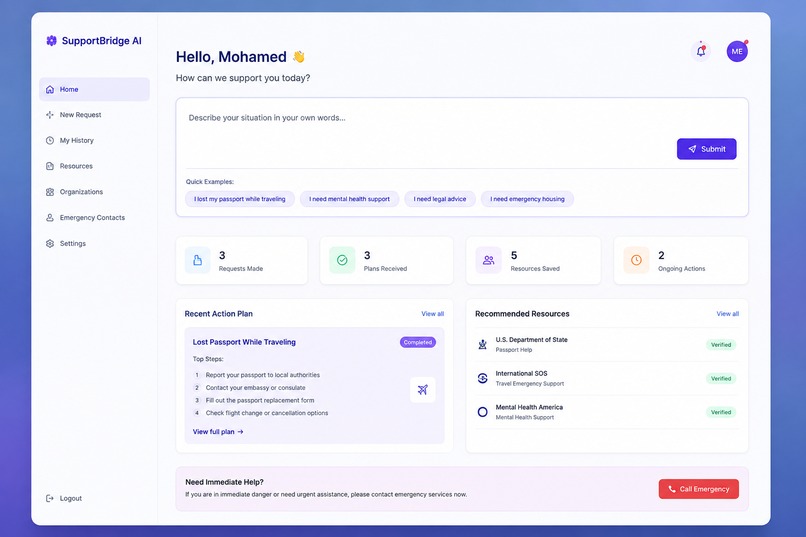Select 'I lost my passport while traveling' example

(x=240, y=199)
